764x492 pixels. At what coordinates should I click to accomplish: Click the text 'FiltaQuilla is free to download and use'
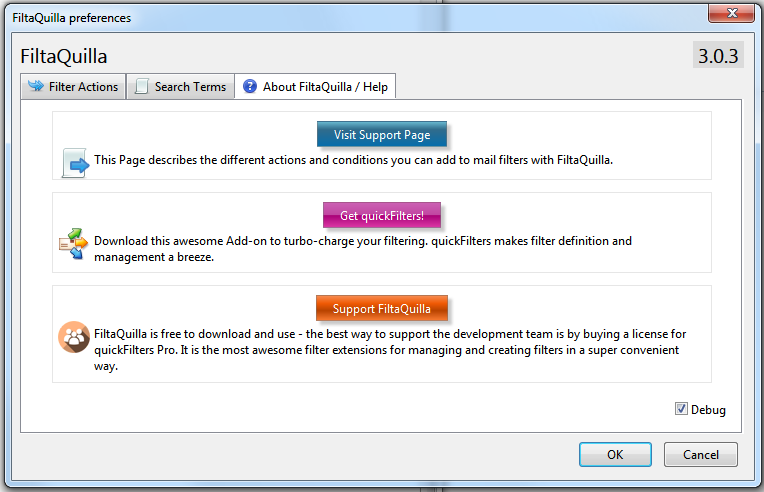[x=194, y=334]
